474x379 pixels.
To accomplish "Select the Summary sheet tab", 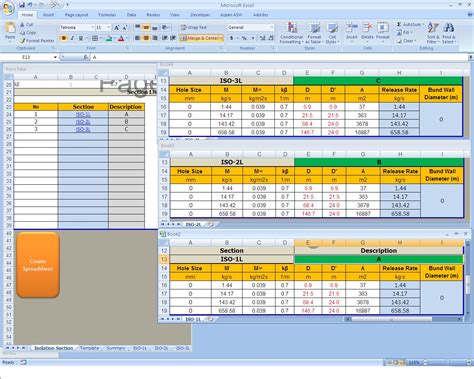I will (x=116, y=348).
